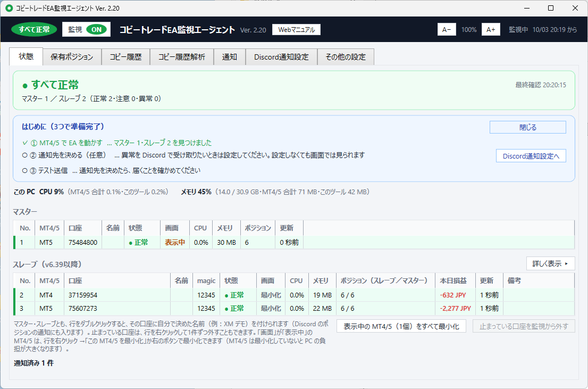
Task: Click the 最小化 status in slave row 2
Action: pos(271,295)
